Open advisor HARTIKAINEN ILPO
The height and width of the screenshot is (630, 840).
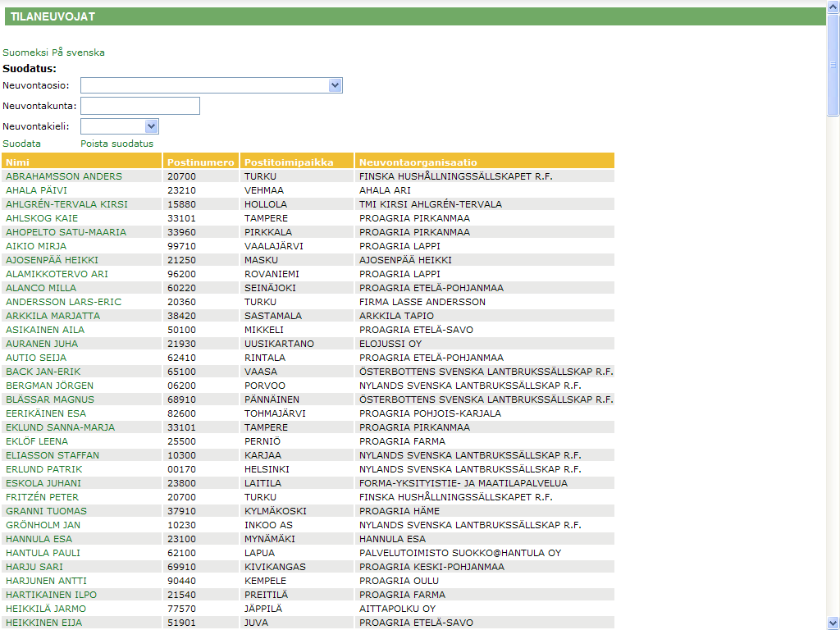[x=52, y=594]
